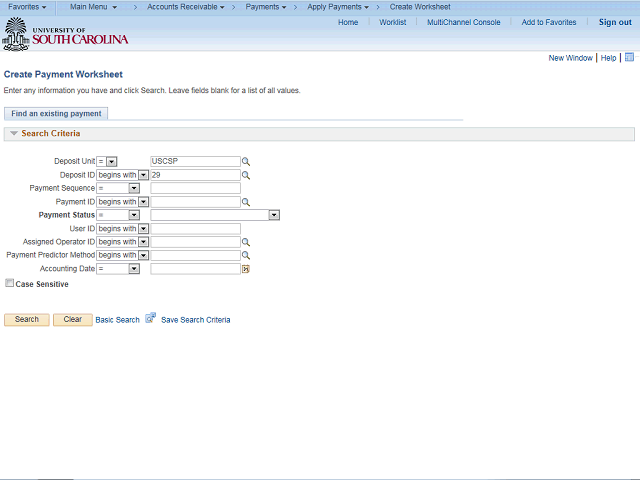This screenshot has height=480, width=640.
Task: Open the Payment ID operator dropdown
Action: click(122, 202)
